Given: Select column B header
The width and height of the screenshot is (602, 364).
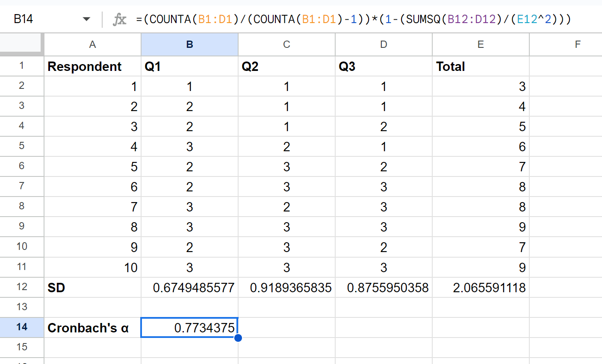Looking at the screenshot, I should click(x=189, y=44).
